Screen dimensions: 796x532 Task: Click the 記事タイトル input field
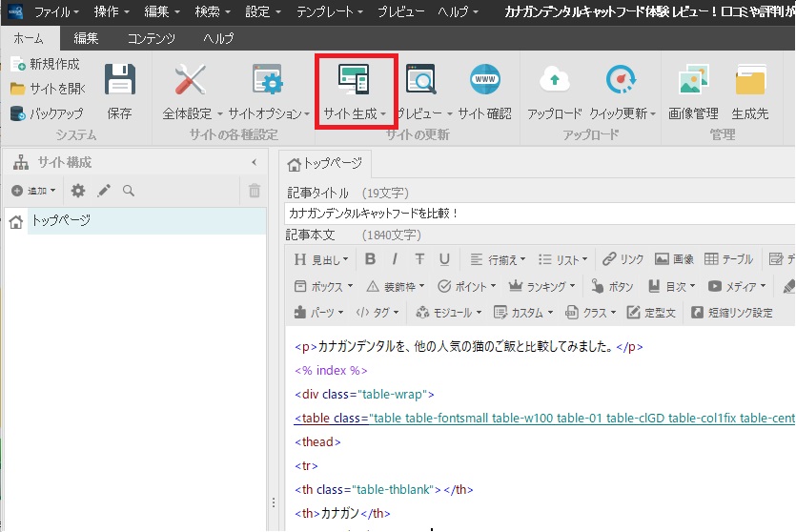pos(540,214)
